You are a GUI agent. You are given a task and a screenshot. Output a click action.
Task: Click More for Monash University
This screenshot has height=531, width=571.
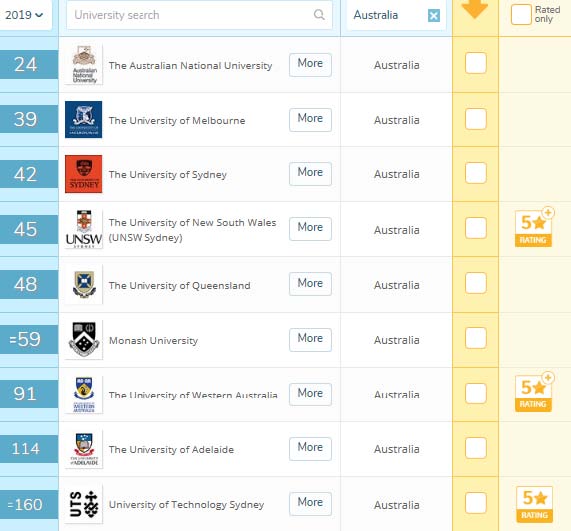click(310, 339)
